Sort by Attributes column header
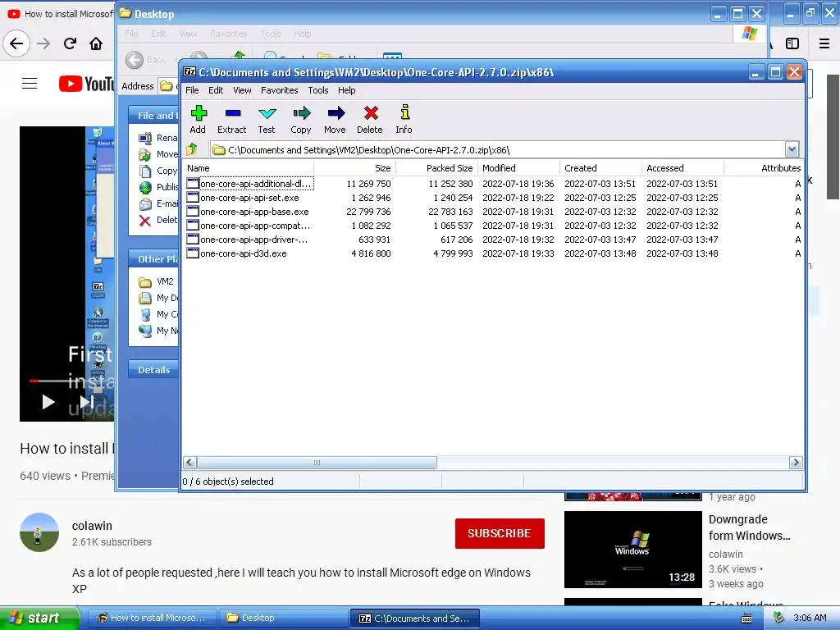The image size is (840, 630). [x=763, y=168]
